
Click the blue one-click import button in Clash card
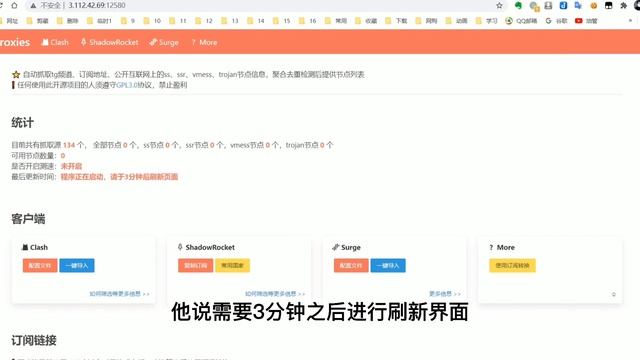click(x=77, y=265)
